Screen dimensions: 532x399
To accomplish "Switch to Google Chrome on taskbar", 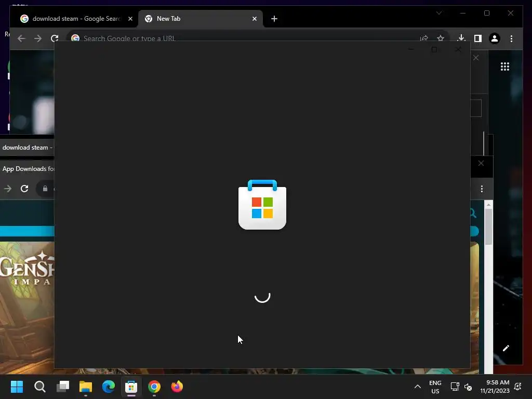I will click(154, 387).
